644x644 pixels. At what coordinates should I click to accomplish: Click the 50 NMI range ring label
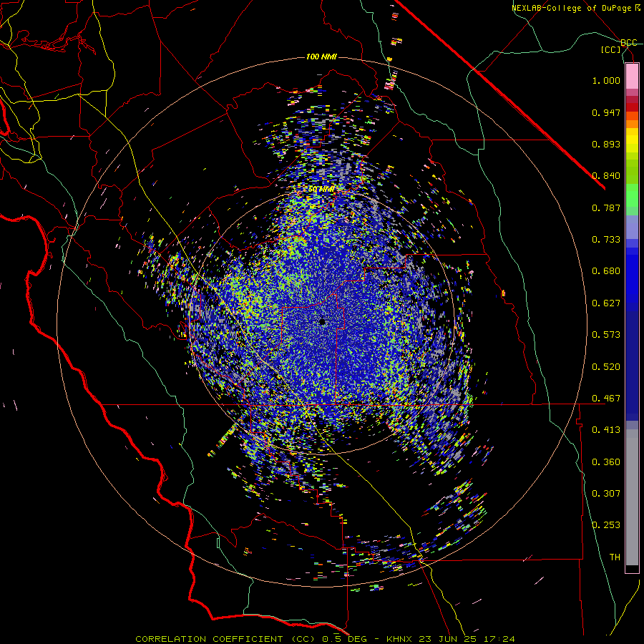pos(321,189)
